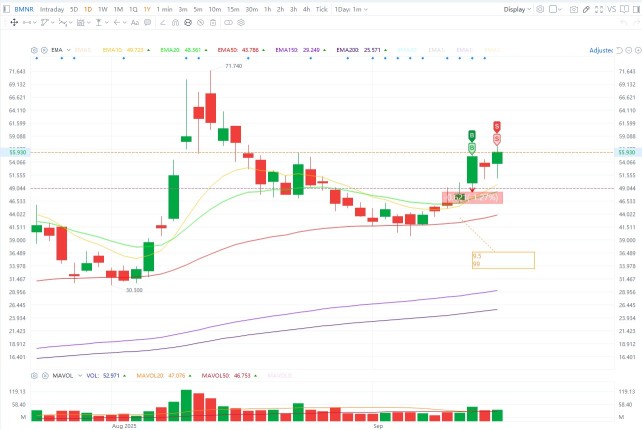
Task: Click the trash delete drawings icon
Action: click(x=213, y=23)
